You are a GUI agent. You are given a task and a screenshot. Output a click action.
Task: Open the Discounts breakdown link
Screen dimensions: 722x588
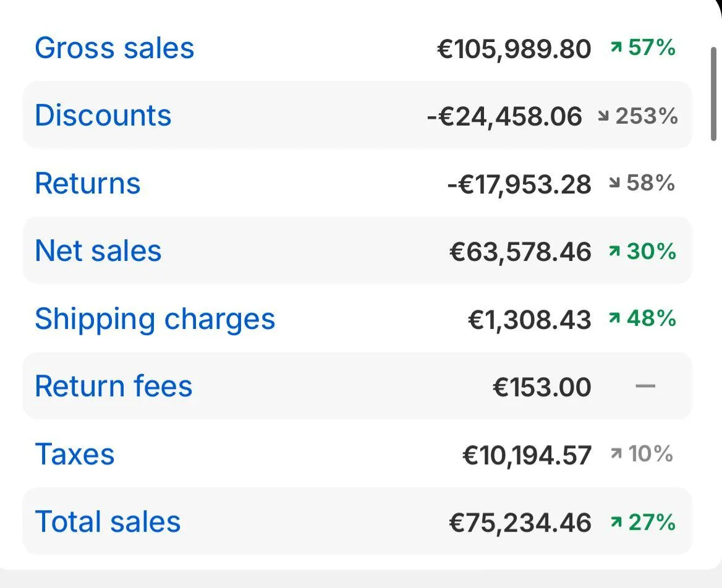click(x=103, y=116)
